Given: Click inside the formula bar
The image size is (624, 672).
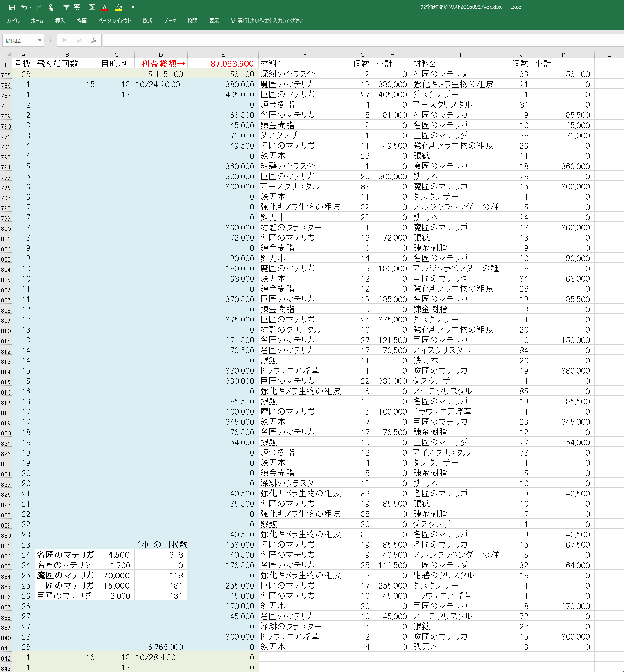Looking at the screenshot, I should coord(360,41).
